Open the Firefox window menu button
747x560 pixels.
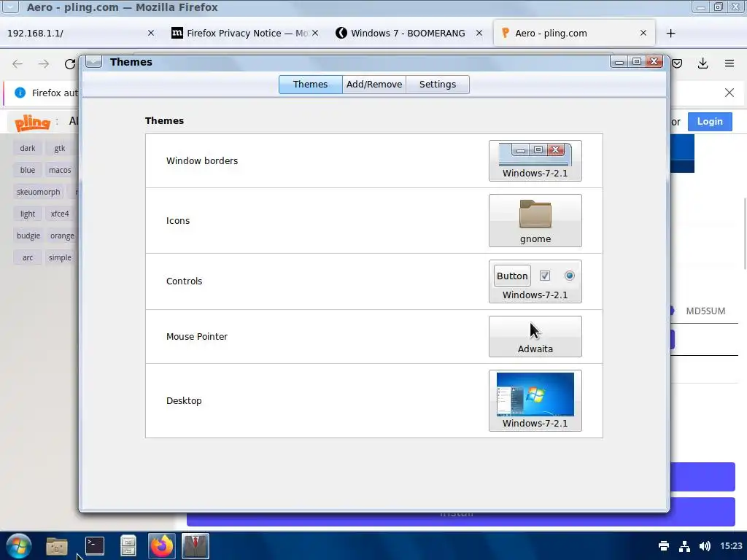[x=10, y=7]
